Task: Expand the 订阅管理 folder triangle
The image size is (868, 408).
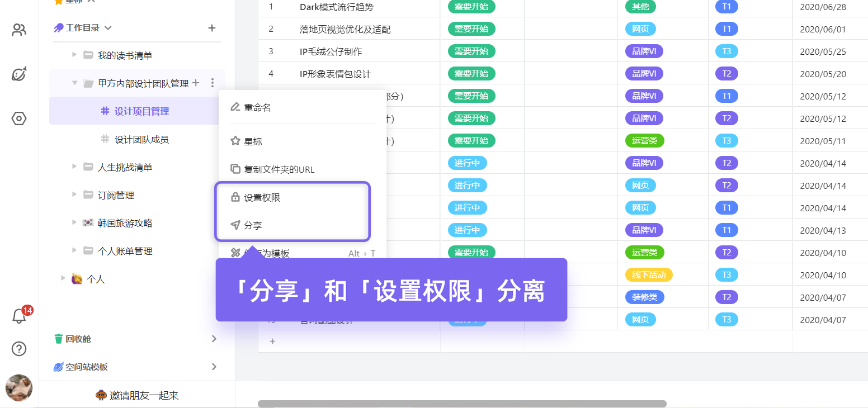Action: (74, 194)
